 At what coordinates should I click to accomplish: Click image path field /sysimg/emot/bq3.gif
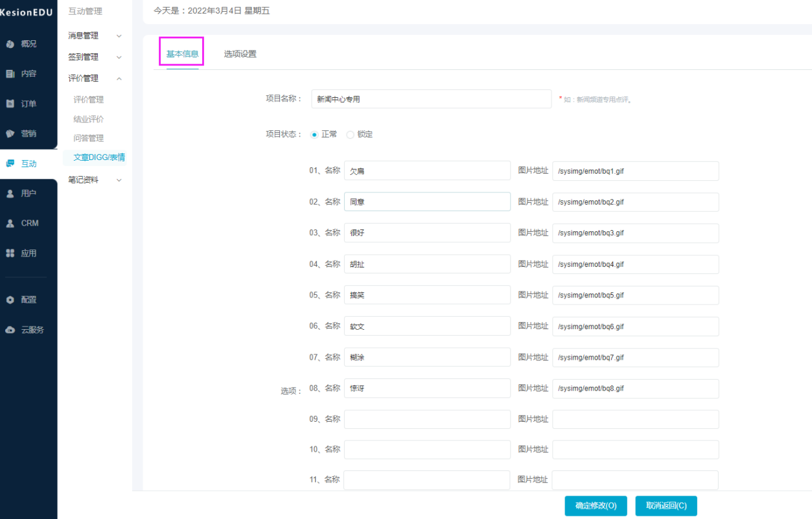pos(636,233)
